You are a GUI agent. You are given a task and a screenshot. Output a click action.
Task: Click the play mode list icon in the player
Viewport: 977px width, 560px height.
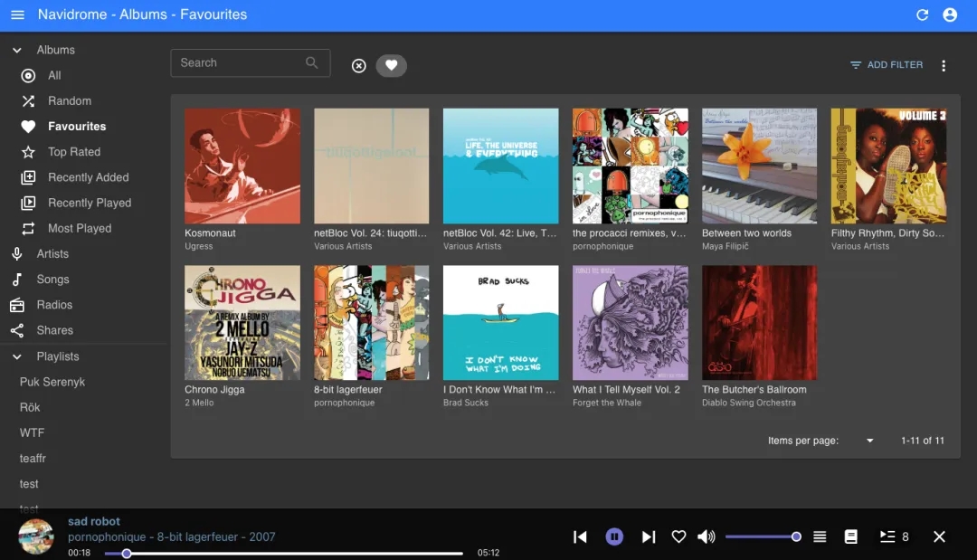(x=820, y=536)
